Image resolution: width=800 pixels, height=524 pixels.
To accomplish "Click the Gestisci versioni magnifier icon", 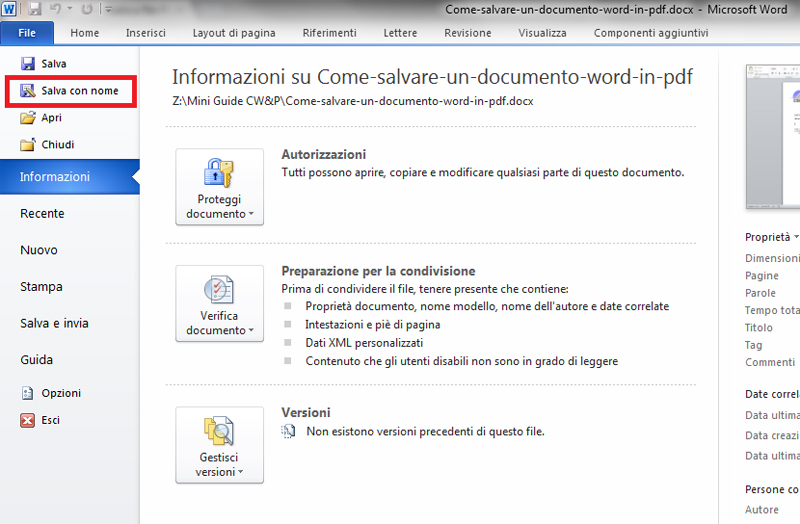I will point(219,431).
